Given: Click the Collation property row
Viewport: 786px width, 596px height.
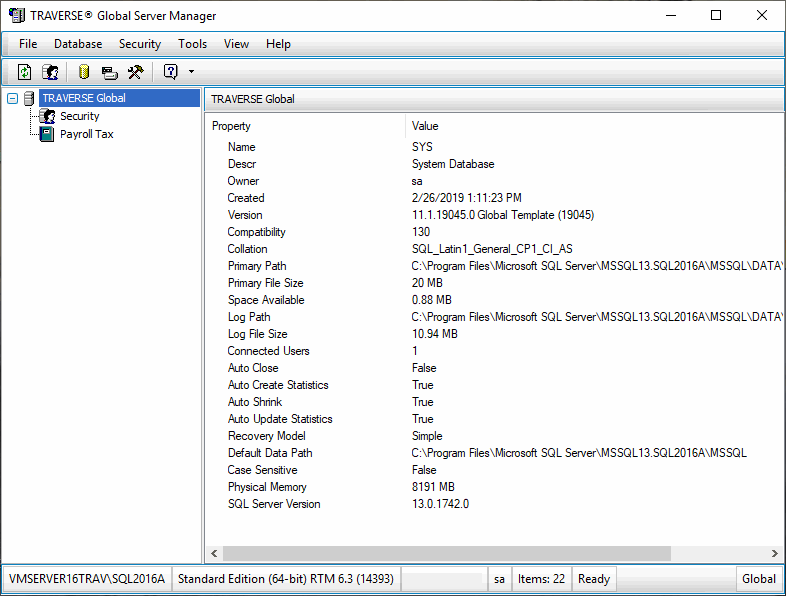Looking at the screenshot, I should coord(494,249).
